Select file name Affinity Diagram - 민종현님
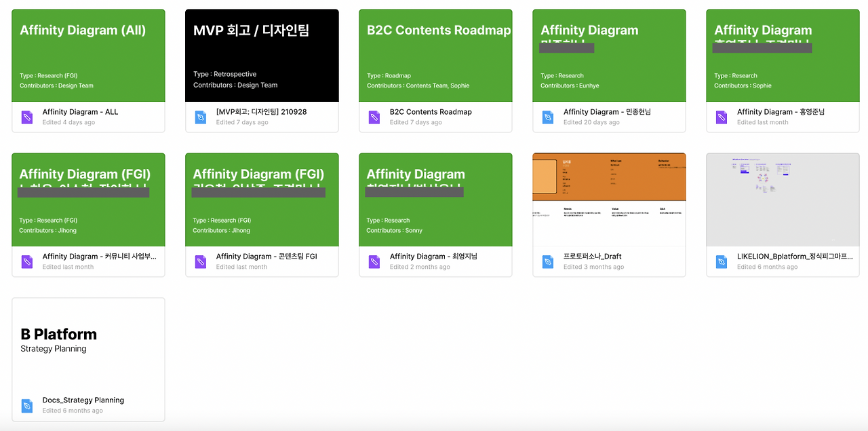 point(607,112)
